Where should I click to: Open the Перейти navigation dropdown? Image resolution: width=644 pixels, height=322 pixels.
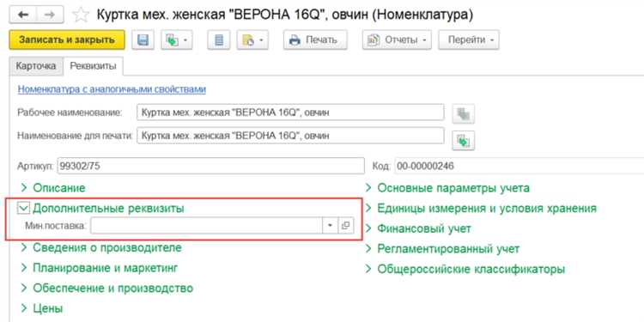click(469, 39)
